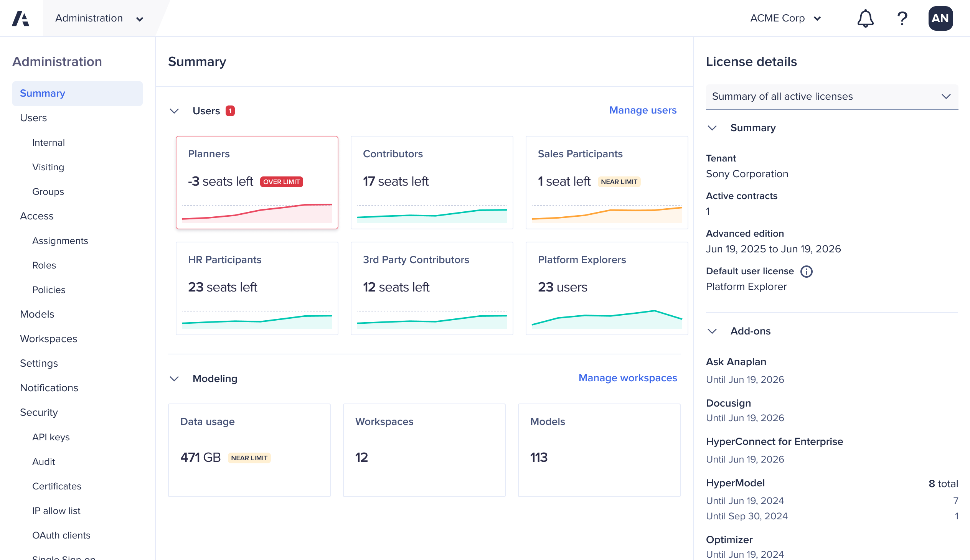Collapse the Add-ons section
The image size is (970, 560).
click(712, 331)
